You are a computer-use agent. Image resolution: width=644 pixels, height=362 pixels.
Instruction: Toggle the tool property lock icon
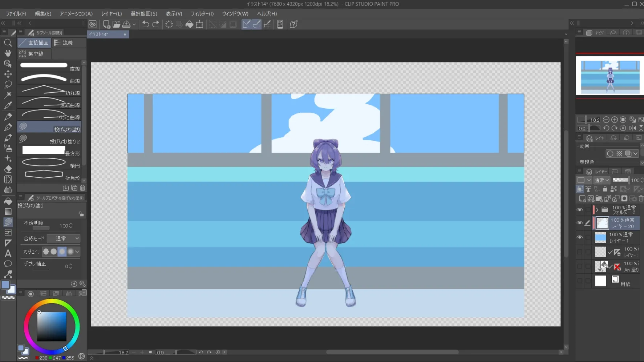(x=81, y=214)
